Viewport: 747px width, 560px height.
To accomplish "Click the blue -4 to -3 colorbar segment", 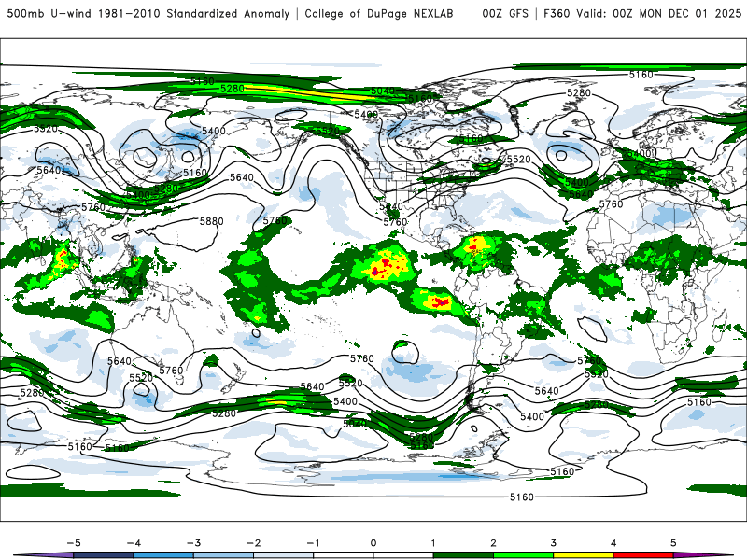I will click(163, 555).
